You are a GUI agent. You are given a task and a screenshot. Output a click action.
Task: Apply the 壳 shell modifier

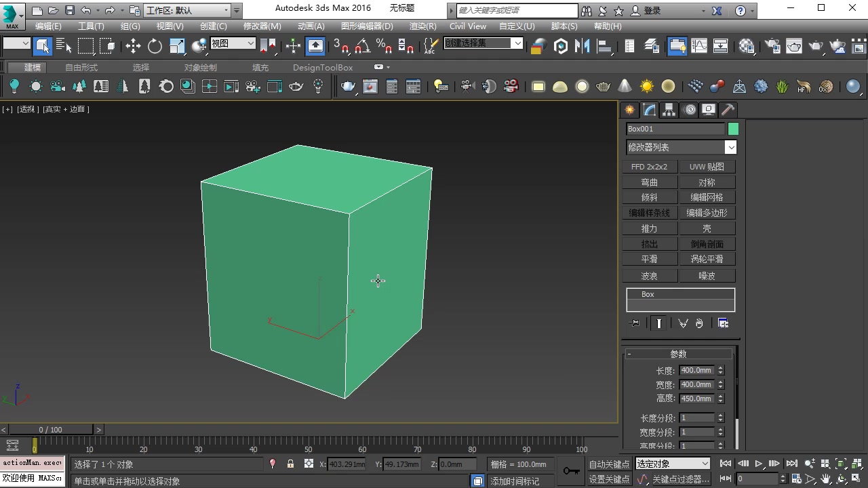click(x=707, y=228)
